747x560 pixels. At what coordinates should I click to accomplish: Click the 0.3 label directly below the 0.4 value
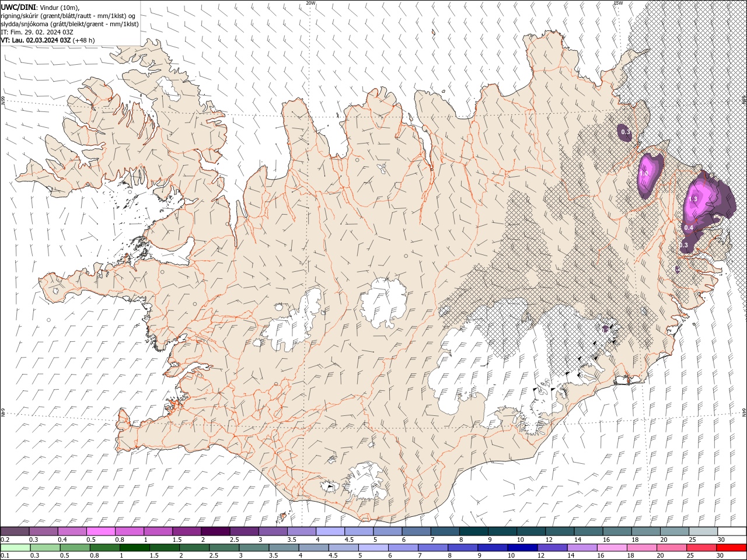(684, 245)
